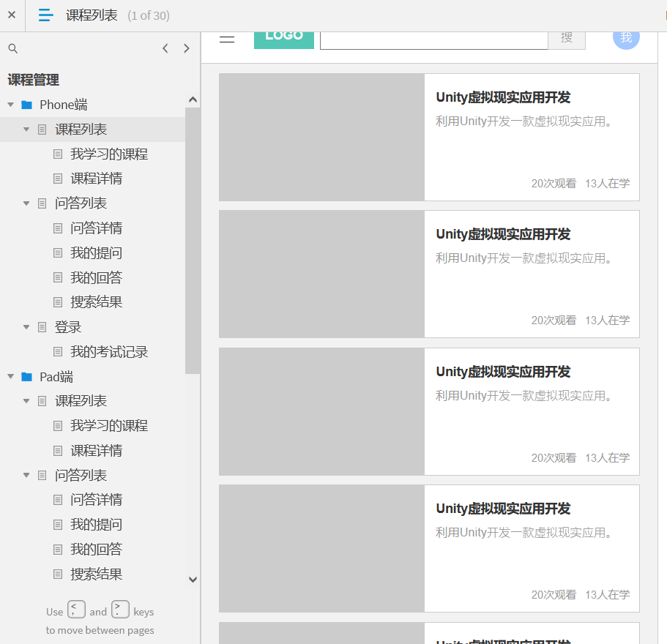
Task: Open the 登录 page
Action: tap(68, 327)
